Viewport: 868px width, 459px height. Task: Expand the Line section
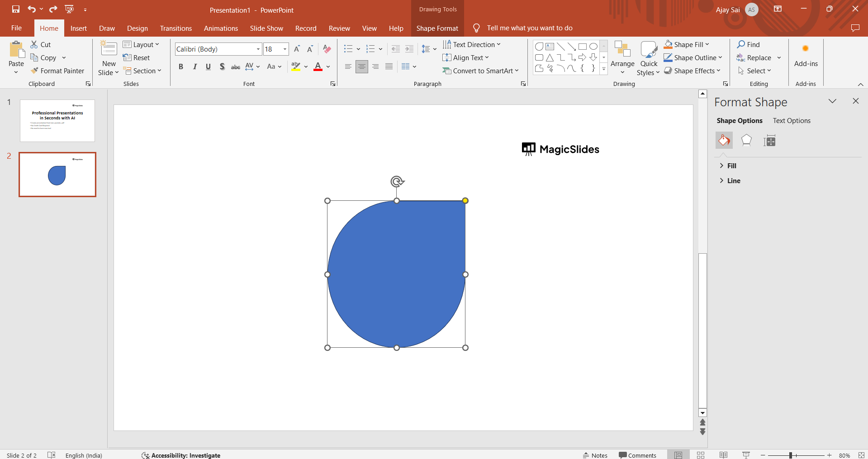[x=733, y=181]
